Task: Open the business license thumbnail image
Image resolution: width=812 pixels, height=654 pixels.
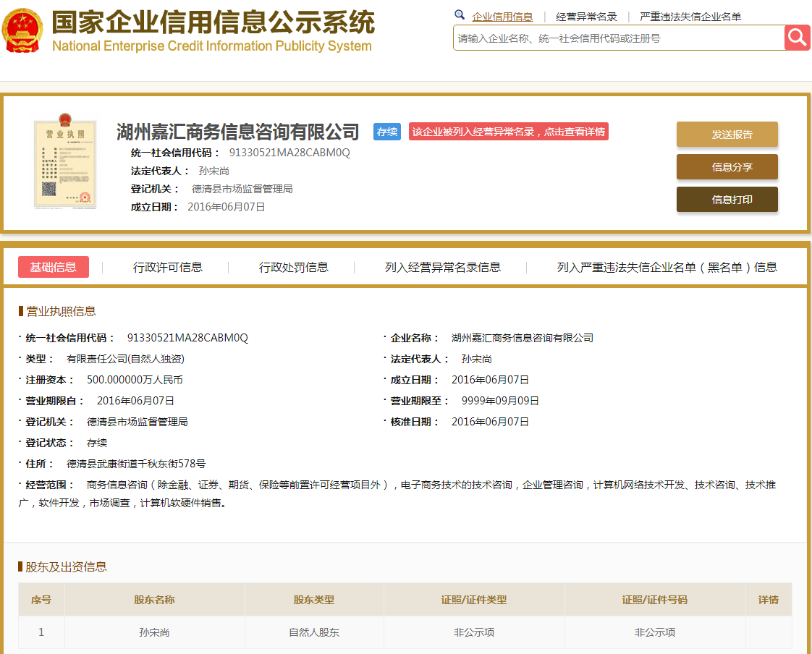Action: pos(64,163)
